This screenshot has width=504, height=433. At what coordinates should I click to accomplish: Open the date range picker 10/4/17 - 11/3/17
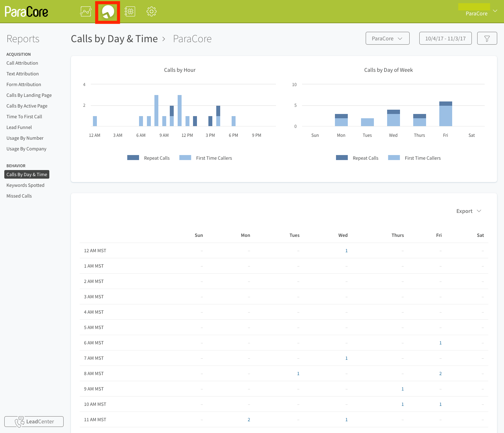(x=445, y=39)
